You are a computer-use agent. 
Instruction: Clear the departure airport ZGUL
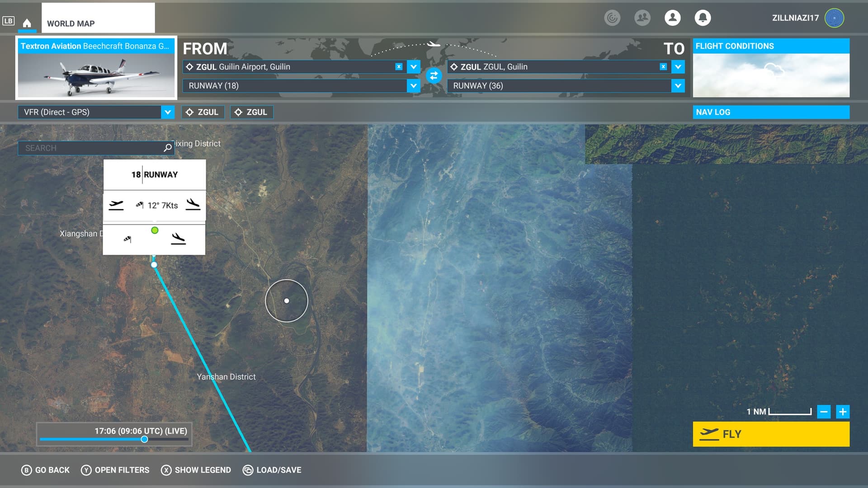point(398,67)
